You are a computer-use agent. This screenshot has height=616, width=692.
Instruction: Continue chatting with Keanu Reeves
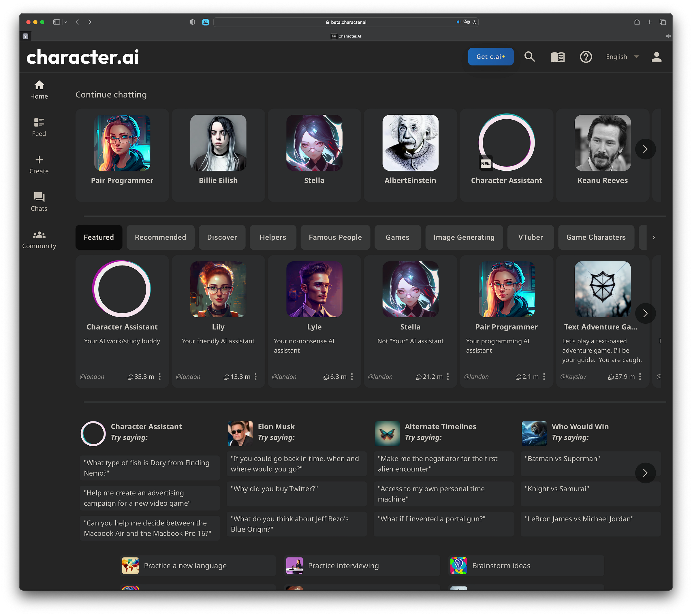click(603, 155)
